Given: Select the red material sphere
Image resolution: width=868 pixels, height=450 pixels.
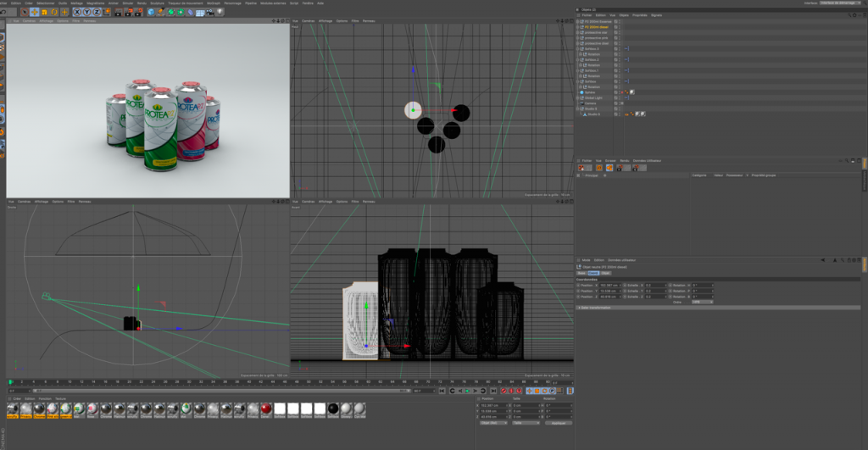Looking at the screenshot, I should tap(266, 408).
